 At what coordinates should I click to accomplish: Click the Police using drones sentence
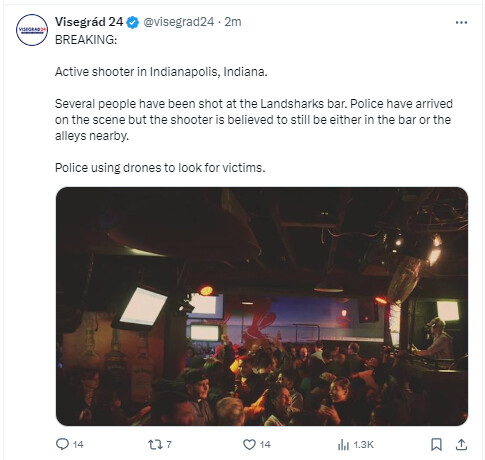160,168
